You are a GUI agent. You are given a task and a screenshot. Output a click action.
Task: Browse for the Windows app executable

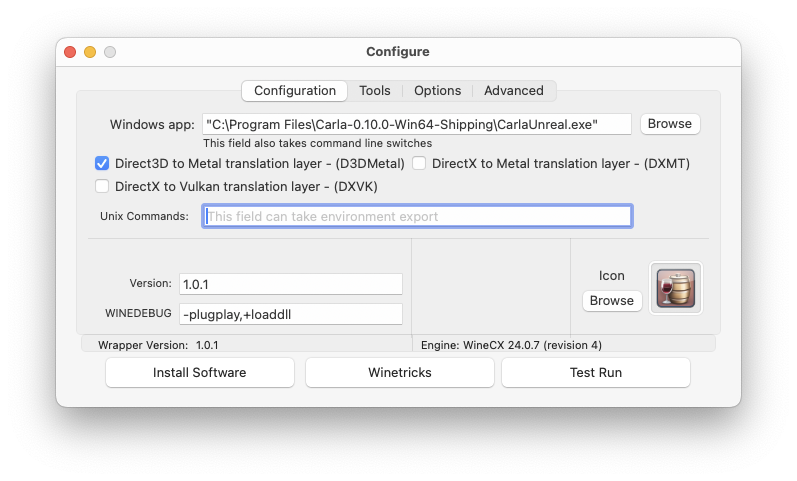coord(669,124)
